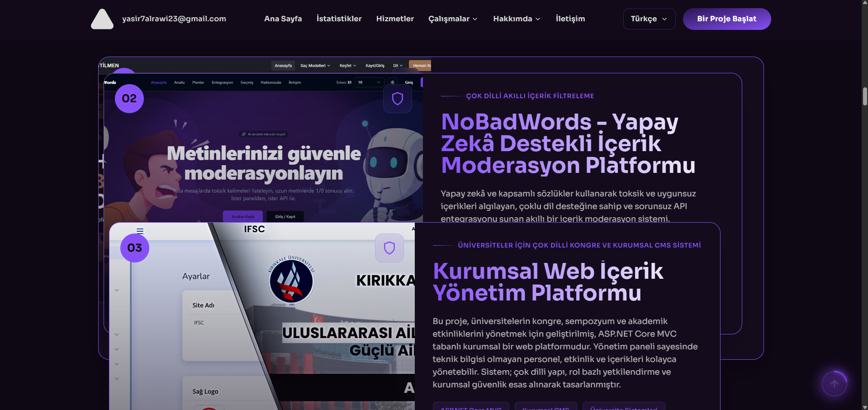Expand Keşfet in the background preview
The height and width of the screenshot is (410, 868).
pos(348,66)
